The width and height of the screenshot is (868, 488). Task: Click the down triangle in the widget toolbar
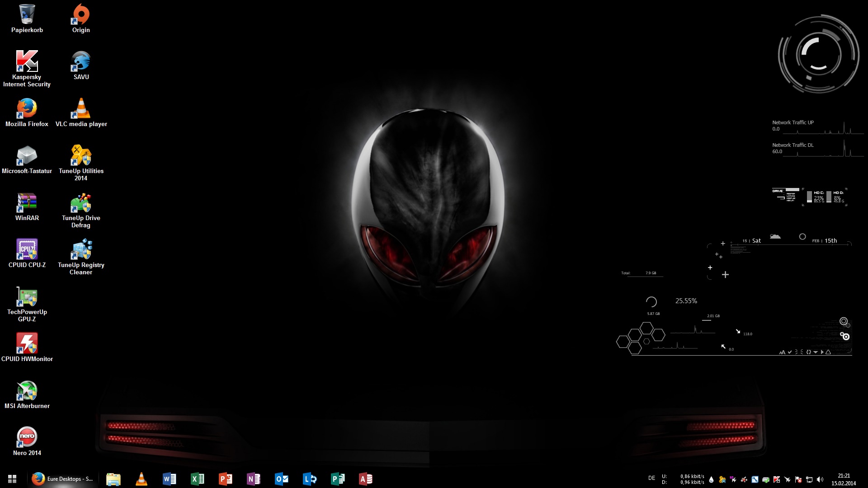point(816,352)
